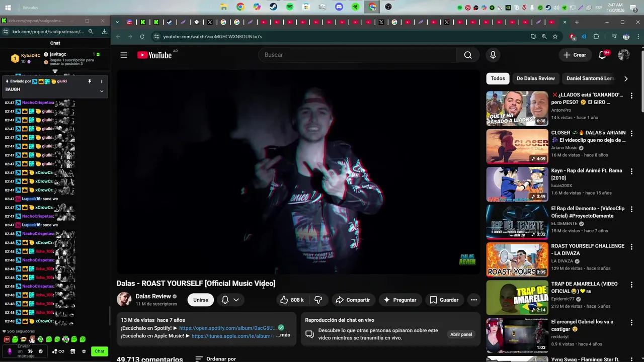Open Steam from the taskbar
644x362 pixels.
[x=273, y=7]
